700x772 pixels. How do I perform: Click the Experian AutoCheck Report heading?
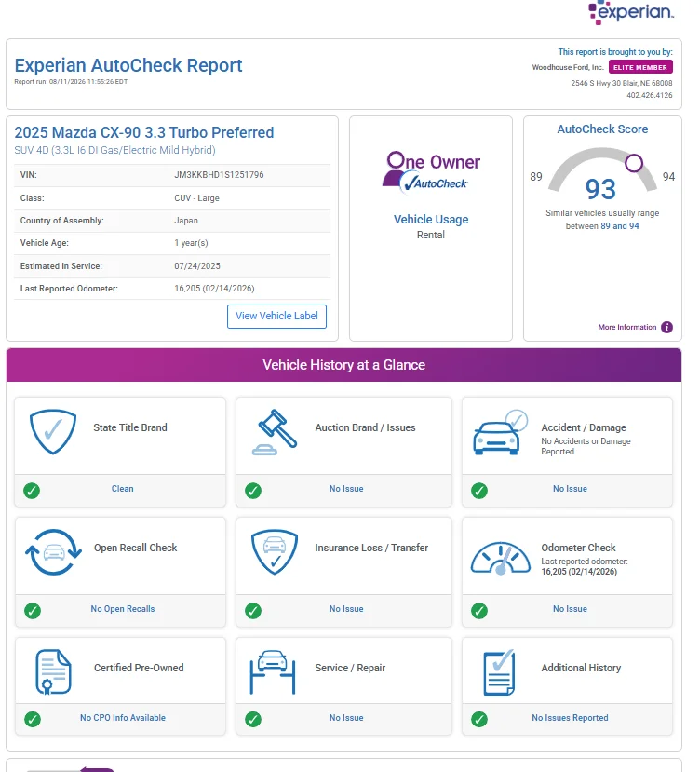(128, 65)
